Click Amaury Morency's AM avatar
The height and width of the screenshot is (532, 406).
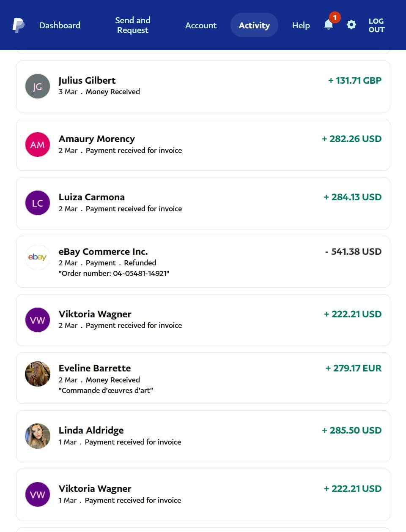click(x=38, y=145)
